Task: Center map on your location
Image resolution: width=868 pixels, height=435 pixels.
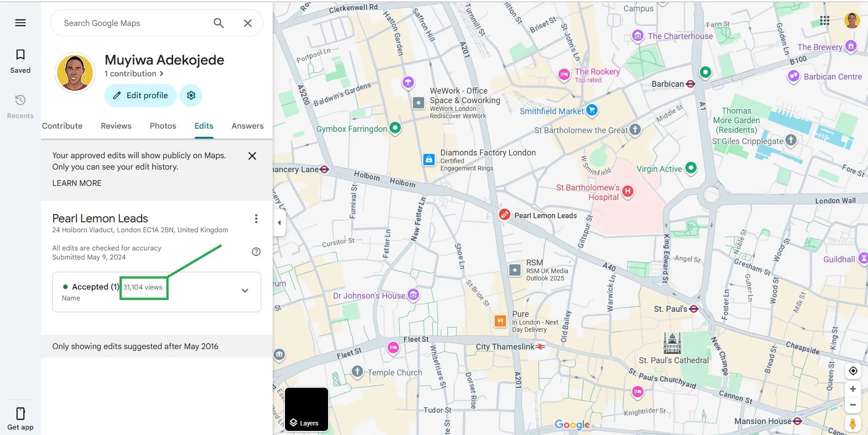Action: (853, 371)
